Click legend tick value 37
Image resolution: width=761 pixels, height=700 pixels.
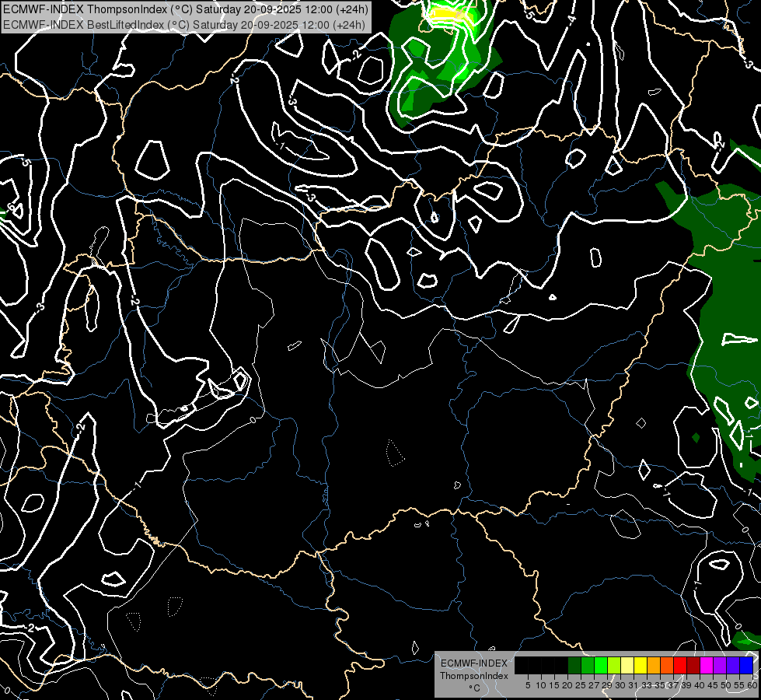tap(673, 685)
